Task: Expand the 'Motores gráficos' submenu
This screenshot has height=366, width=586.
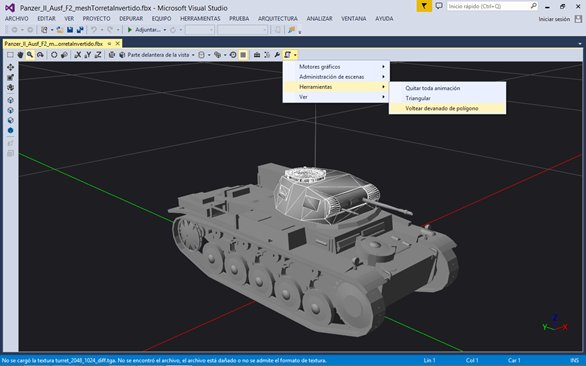Action: [x=336, y=67]
